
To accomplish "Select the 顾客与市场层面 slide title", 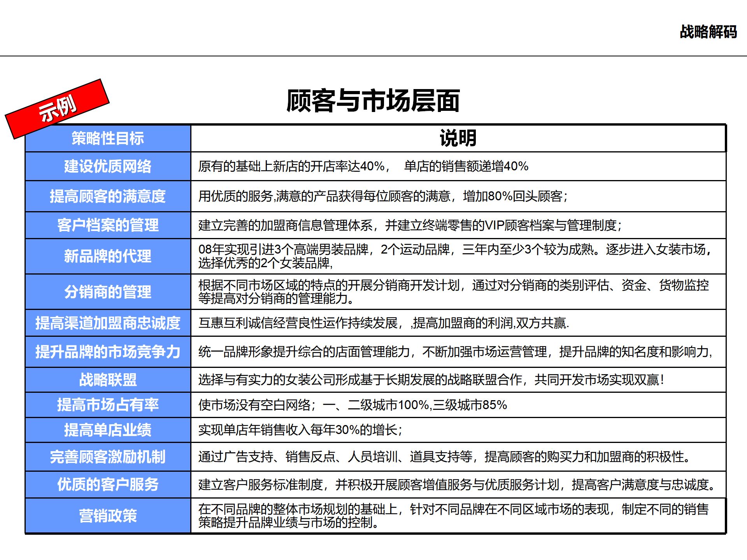I will click(x=373, y=101).
